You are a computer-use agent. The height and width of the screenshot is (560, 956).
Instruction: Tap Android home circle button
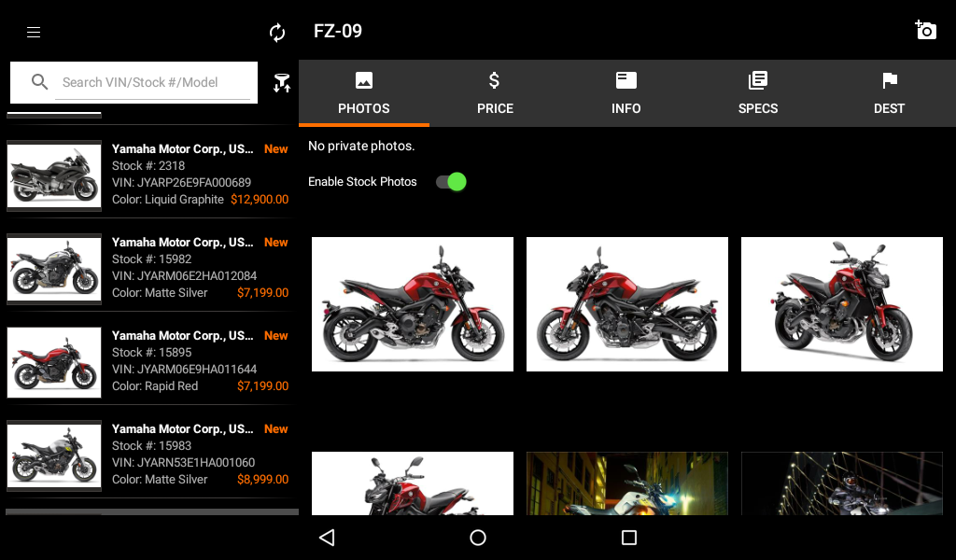(478, 538)
